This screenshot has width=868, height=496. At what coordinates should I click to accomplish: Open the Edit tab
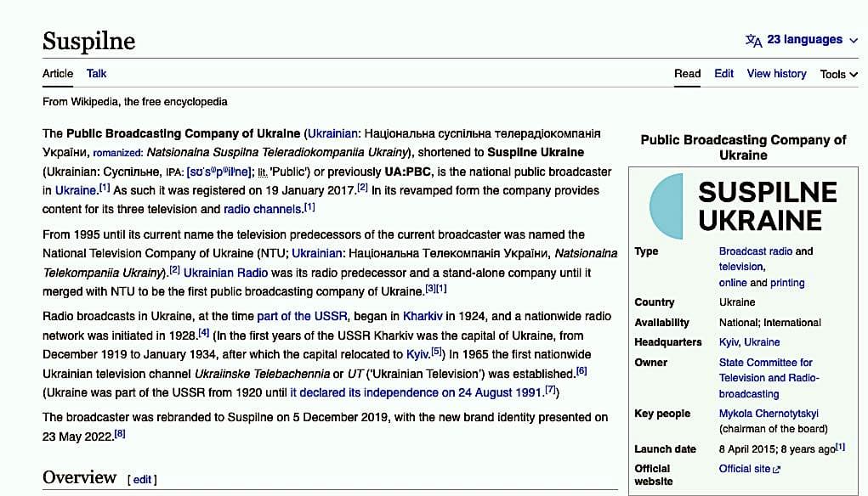click(x=723, y=74)
